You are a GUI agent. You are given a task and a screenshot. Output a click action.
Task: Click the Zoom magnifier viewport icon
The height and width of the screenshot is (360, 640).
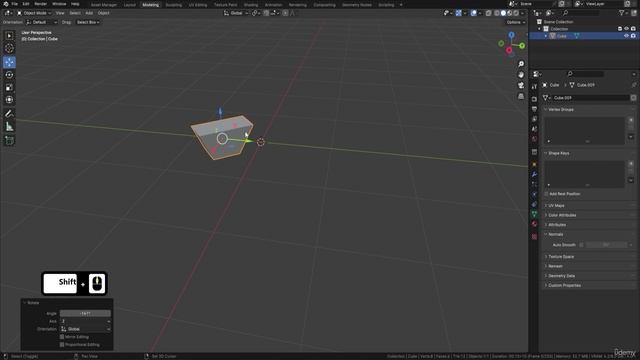pyautogui.click(x=521, y=64)
